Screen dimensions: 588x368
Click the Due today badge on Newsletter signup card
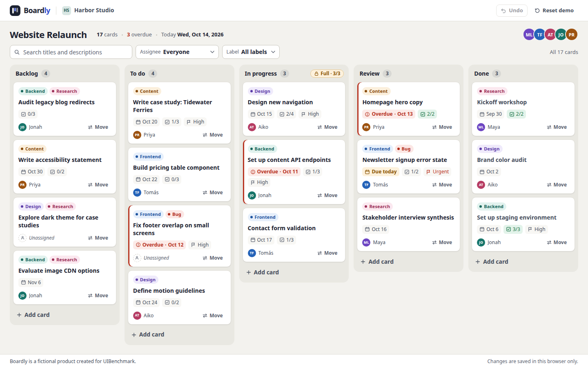381,172
